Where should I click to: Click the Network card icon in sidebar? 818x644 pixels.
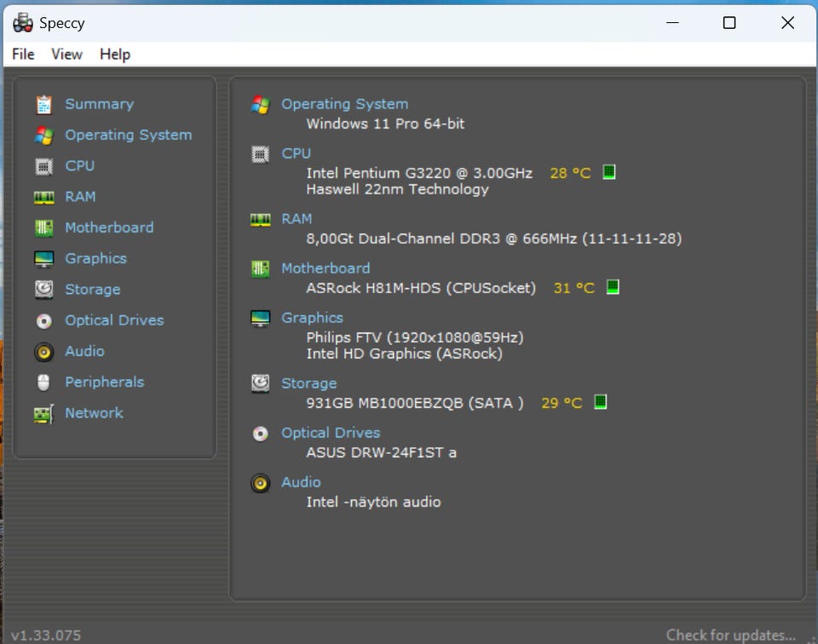(43, 414)
